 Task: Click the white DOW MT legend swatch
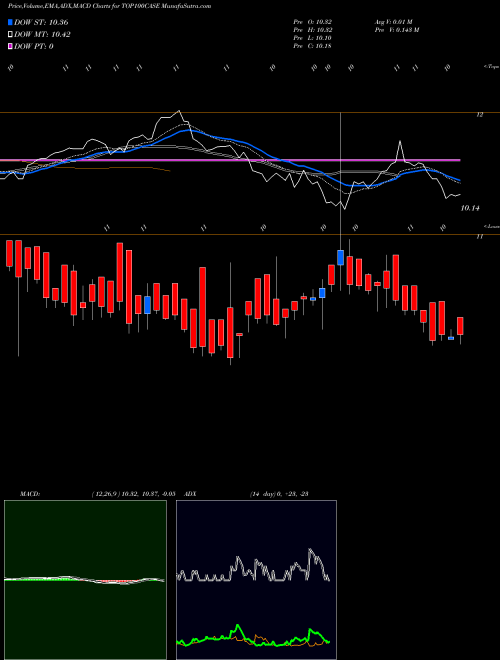[x=10, y=35]
